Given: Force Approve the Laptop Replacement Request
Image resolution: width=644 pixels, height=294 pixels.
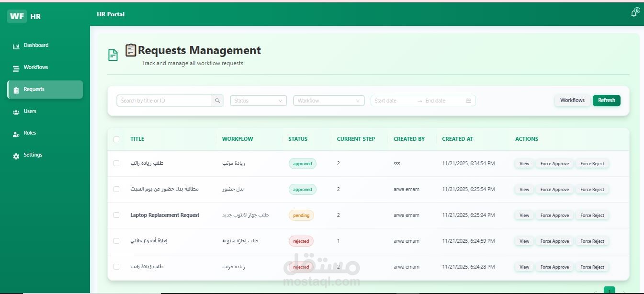Looking at the screenshot, I should (x=554, y=215).
